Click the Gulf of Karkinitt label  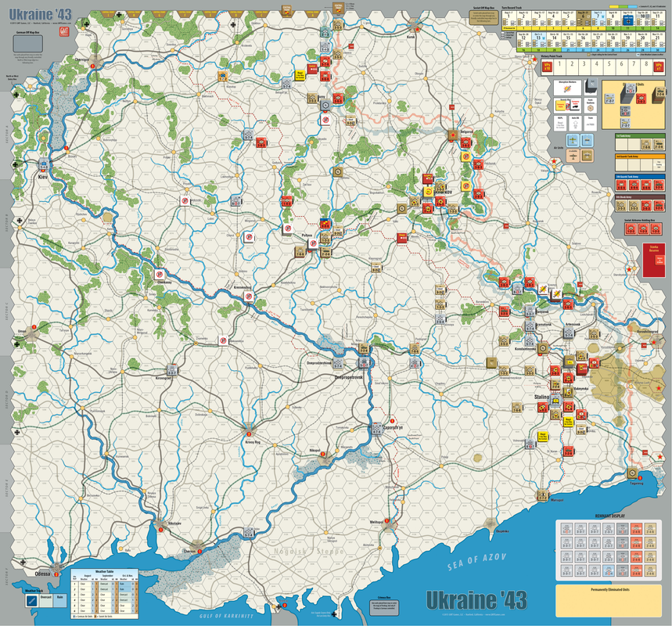tap(226, 616)
